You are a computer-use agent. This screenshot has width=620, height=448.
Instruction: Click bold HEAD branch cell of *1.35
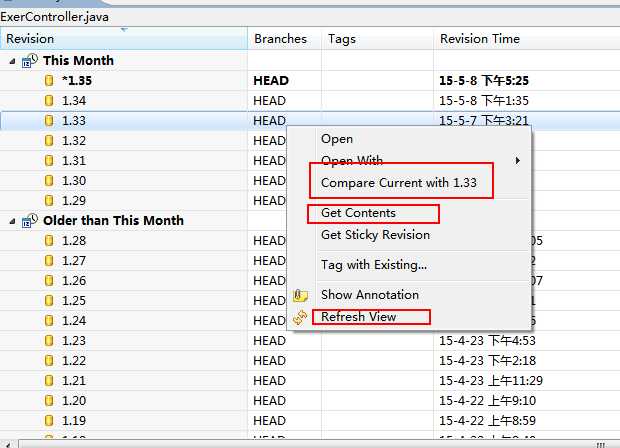point(271,81)
